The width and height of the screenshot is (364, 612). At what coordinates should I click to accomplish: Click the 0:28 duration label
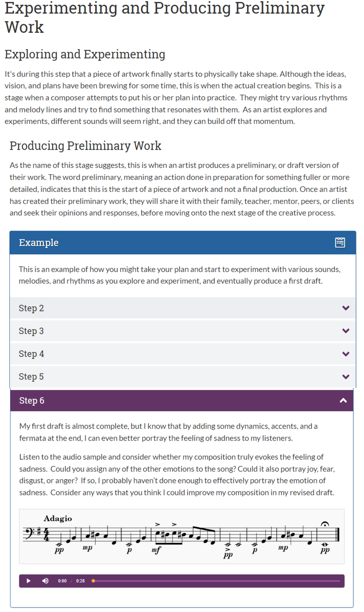[80, 581]
